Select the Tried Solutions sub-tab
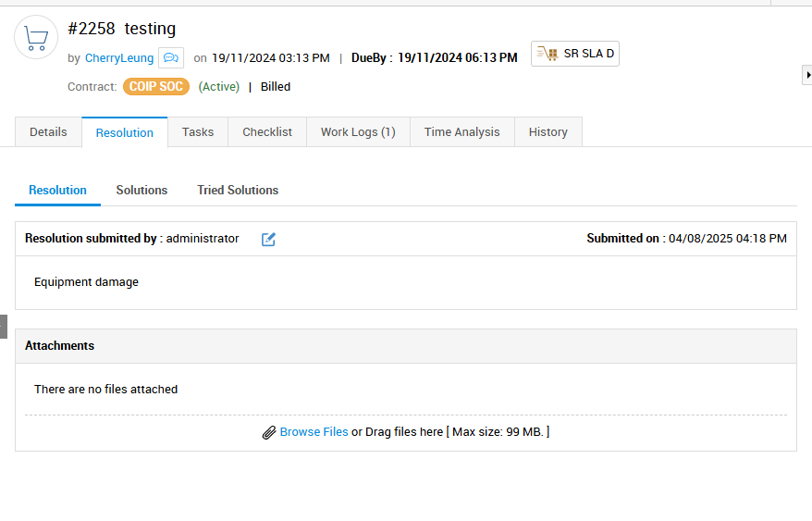812x521 pixels. coord(238,191)
